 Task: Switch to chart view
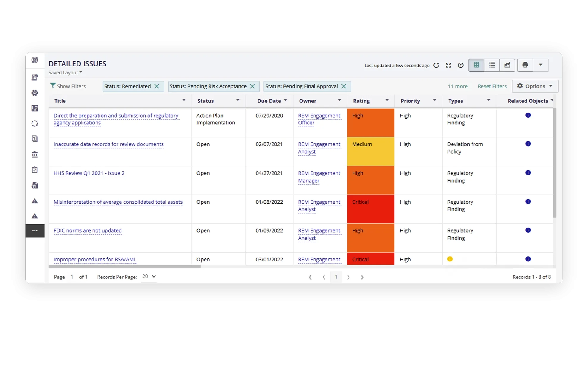(507, 65)
